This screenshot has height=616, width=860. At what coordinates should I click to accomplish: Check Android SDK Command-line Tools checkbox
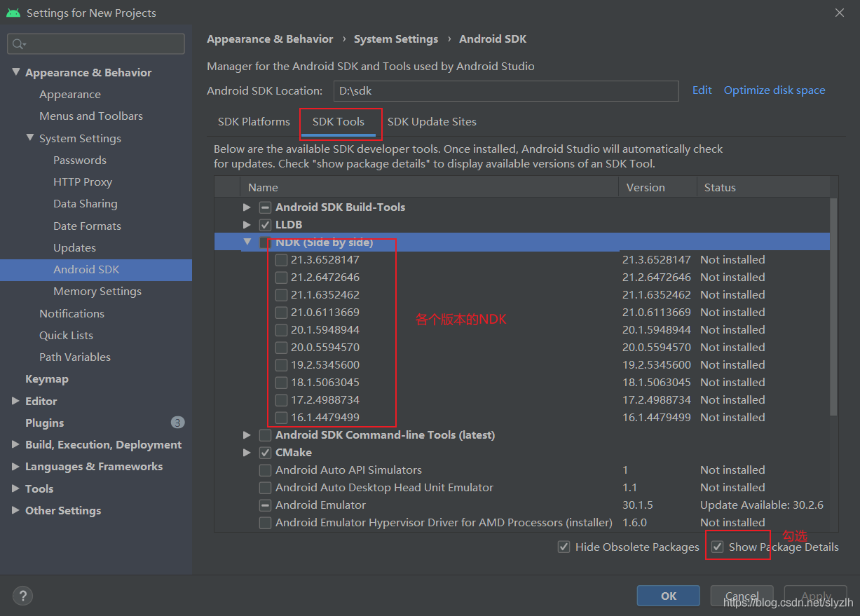point(265,435)
